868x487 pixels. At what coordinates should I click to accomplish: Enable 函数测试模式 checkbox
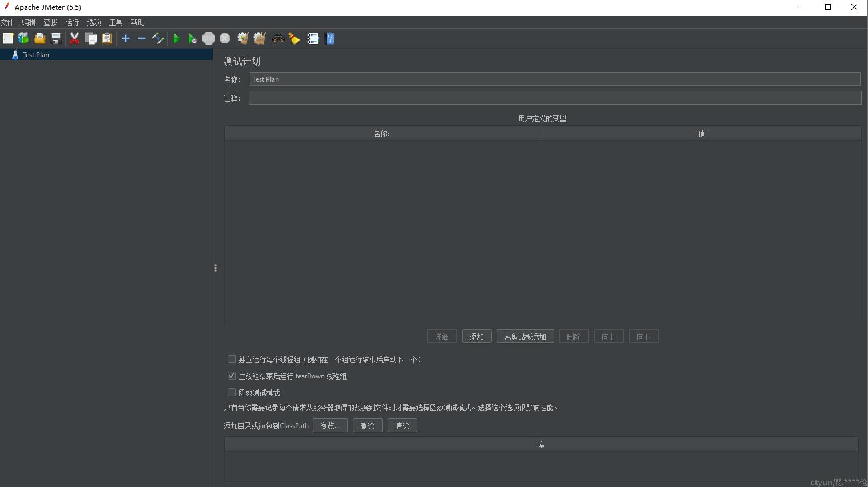click(x=232, y=392)
